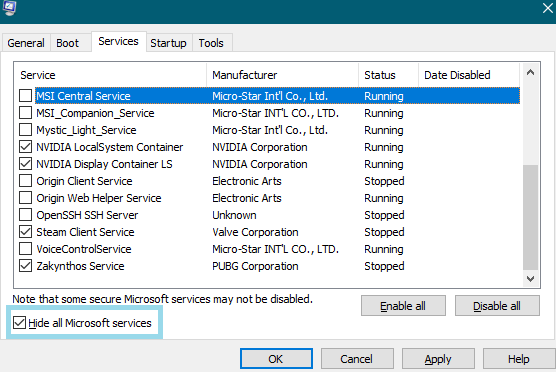Select the Services tab
556x374 pixels.
tap(118, 41)
